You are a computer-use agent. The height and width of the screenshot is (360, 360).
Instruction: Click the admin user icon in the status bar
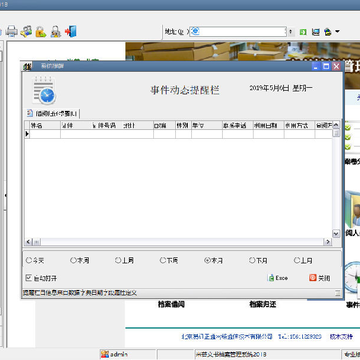105,354
